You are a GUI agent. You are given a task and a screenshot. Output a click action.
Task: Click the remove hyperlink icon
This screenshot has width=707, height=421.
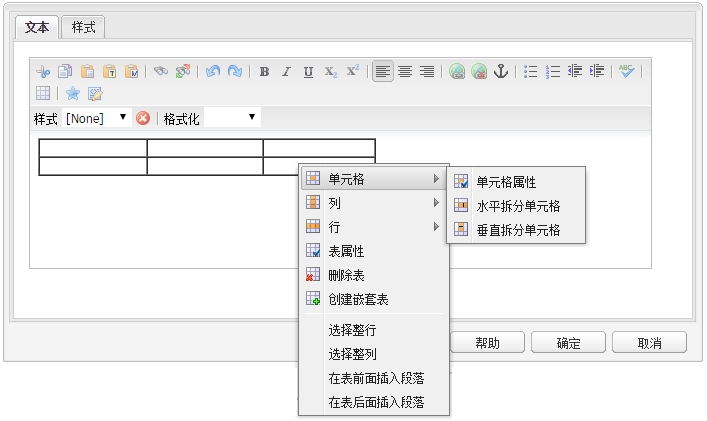click(479, 71)
